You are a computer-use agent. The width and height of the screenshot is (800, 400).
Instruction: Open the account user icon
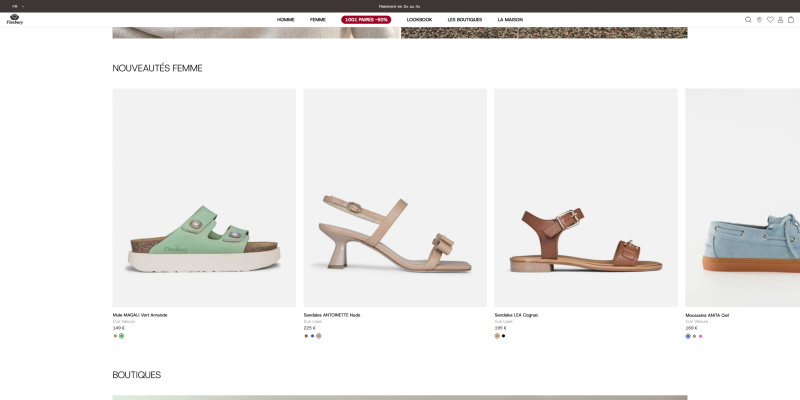780,19
